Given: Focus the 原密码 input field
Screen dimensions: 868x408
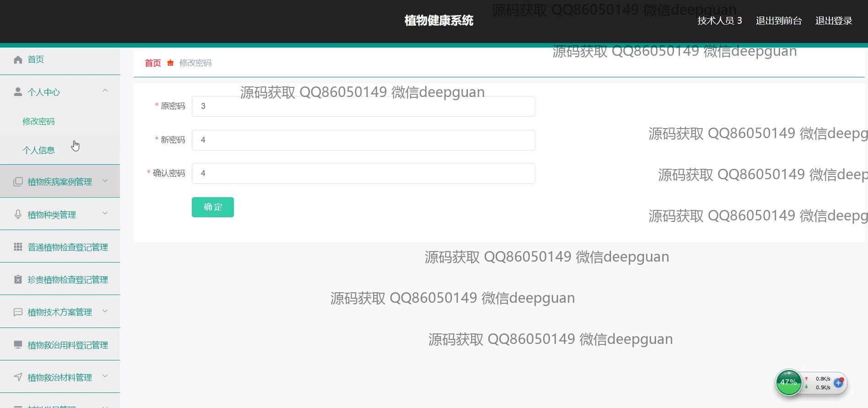Looking at the screenshot, I should coord(363,106).
